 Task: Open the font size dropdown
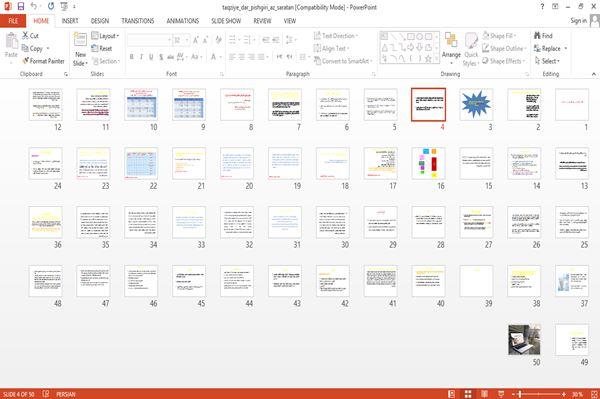[x=187, y=40]
